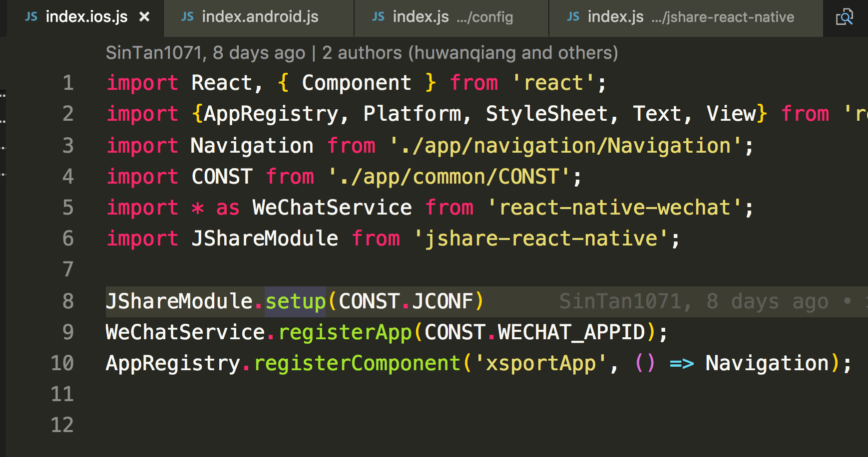This screenshot has height=457, width=868.
Task: Click the inline blame text on line 8
Action: click(x=699, y=301)
